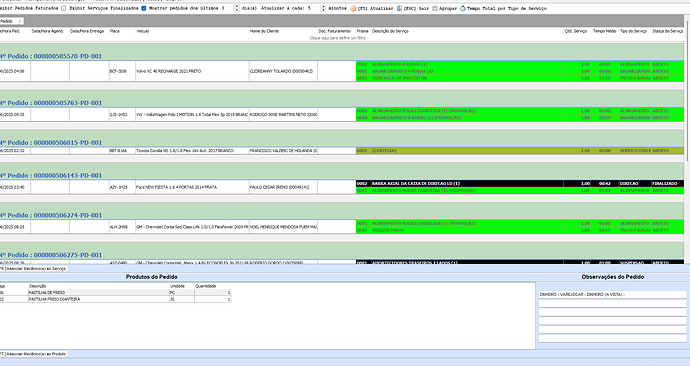Viewport: 690px width, 366px height.
Task: Click the vertical scrollbar of orders grid
Action: coord(687,139)
